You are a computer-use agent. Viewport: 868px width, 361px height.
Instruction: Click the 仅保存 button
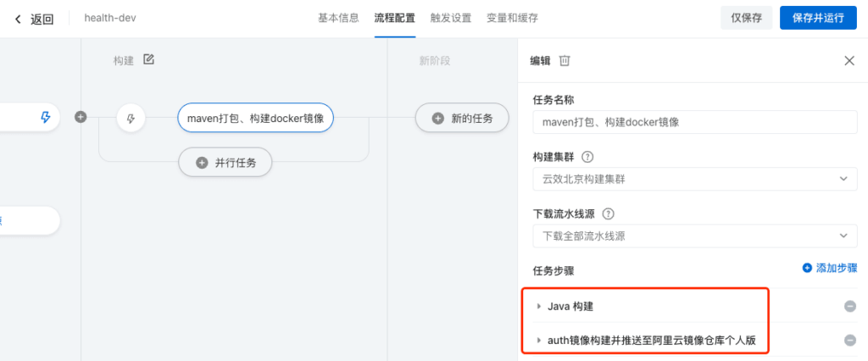(x=746, y=18)
